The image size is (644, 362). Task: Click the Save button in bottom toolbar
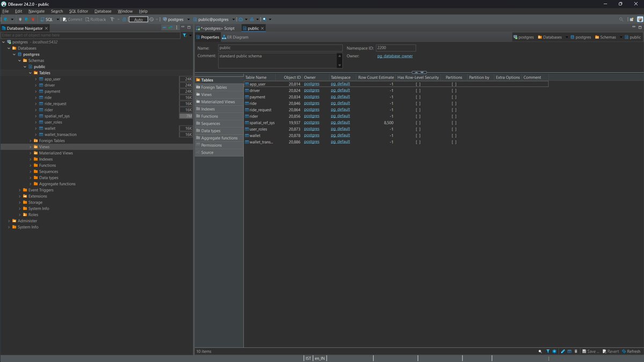(x=590, y=351)
